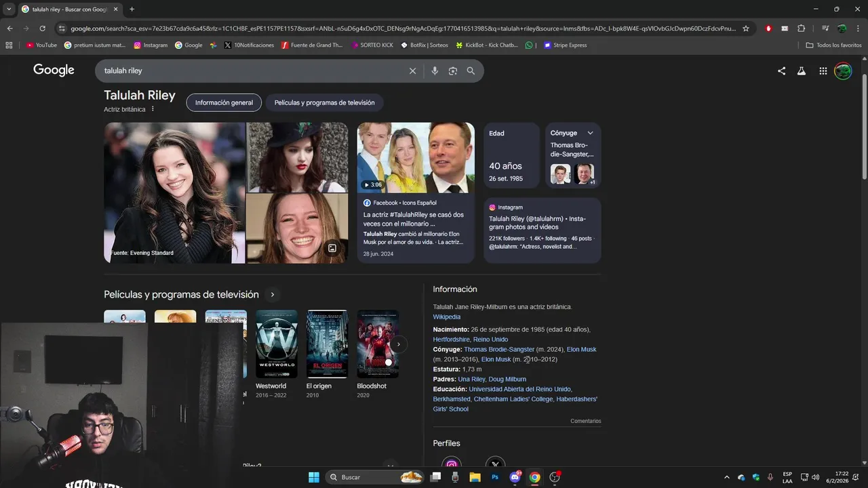Open Google Search Labs flask icon
The width and height of the screenshot is (868, 488).
[x=802, y=71]
